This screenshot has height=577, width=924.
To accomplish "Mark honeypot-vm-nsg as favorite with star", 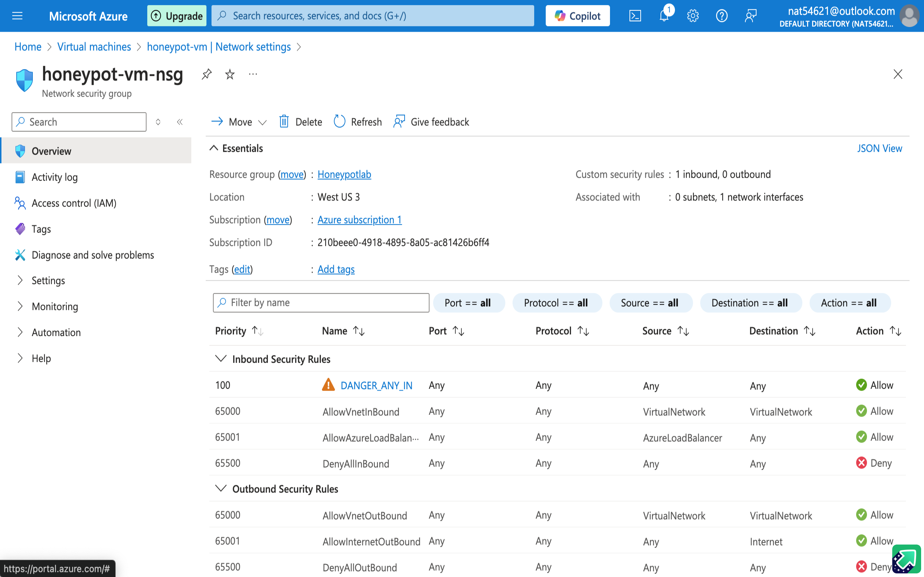I will coord(230,74).
